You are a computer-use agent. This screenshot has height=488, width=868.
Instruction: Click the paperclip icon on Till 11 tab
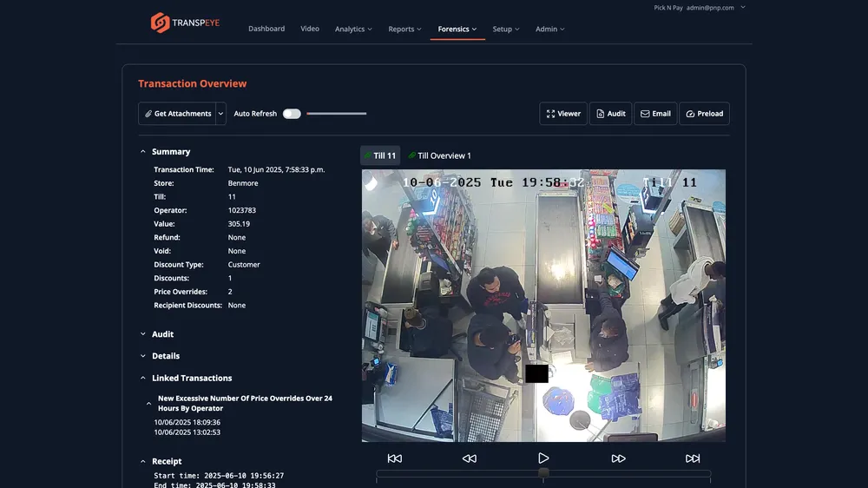pyautogui.click(x=367, y=155)
